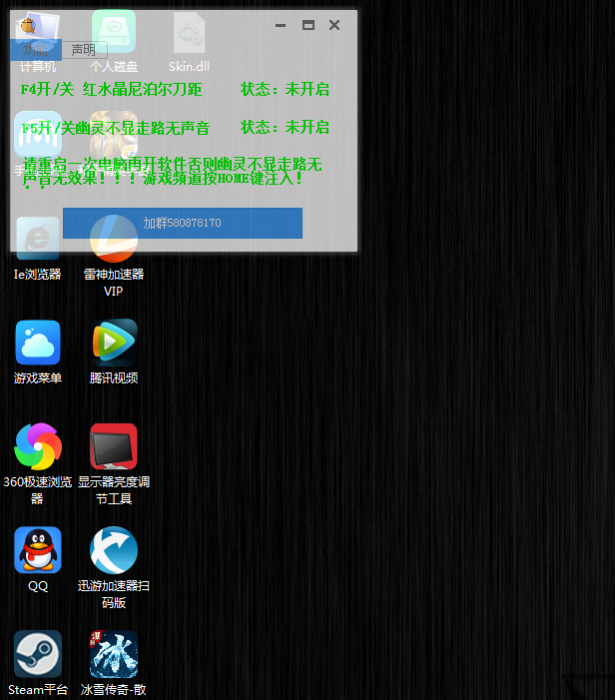Image resolution: width=615 pixels, height=700 pixels.
Task: Open the 声明 tab
Action: point(84,50)
